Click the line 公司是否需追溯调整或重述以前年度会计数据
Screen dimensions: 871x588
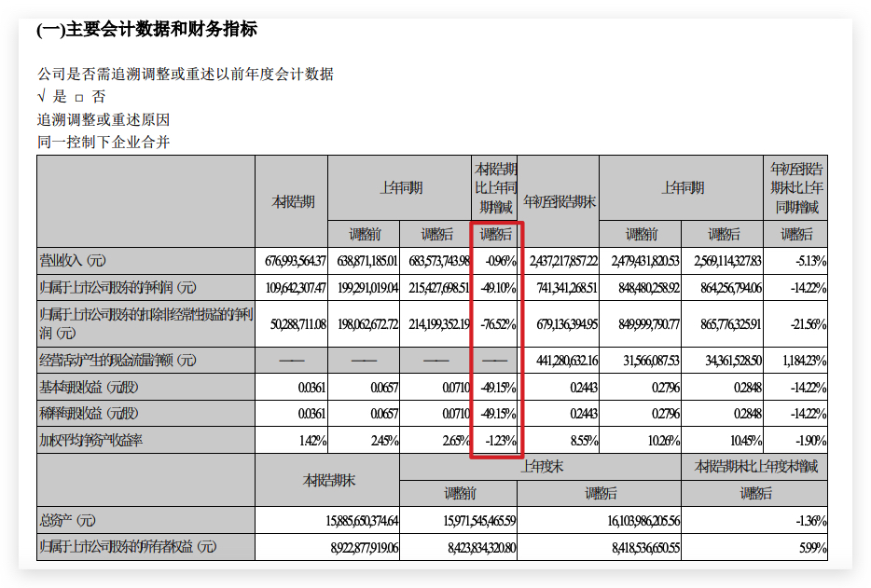(x=186, y=74)
